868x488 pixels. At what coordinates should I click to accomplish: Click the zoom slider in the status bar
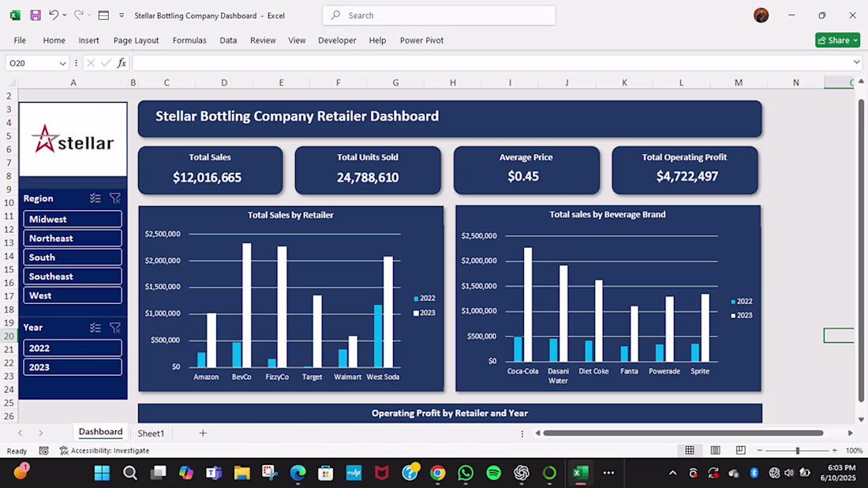pyautogui.click(x=797, y=451)
